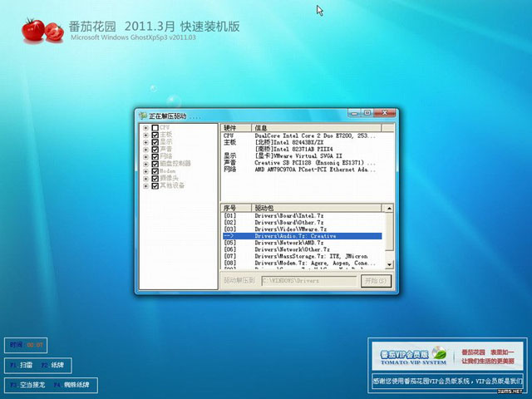Select row Drivers\Video\VMware.7z
This screenshot has width=532, height=399.
tap(302, 229)
